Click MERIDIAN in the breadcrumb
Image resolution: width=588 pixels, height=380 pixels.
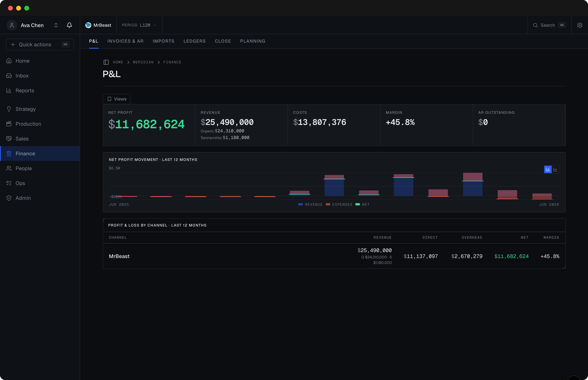tap(143, 62)
